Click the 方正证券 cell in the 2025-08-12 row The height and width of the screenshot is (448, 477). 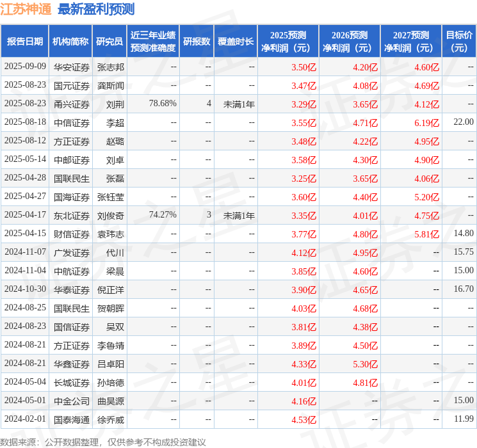72,141
